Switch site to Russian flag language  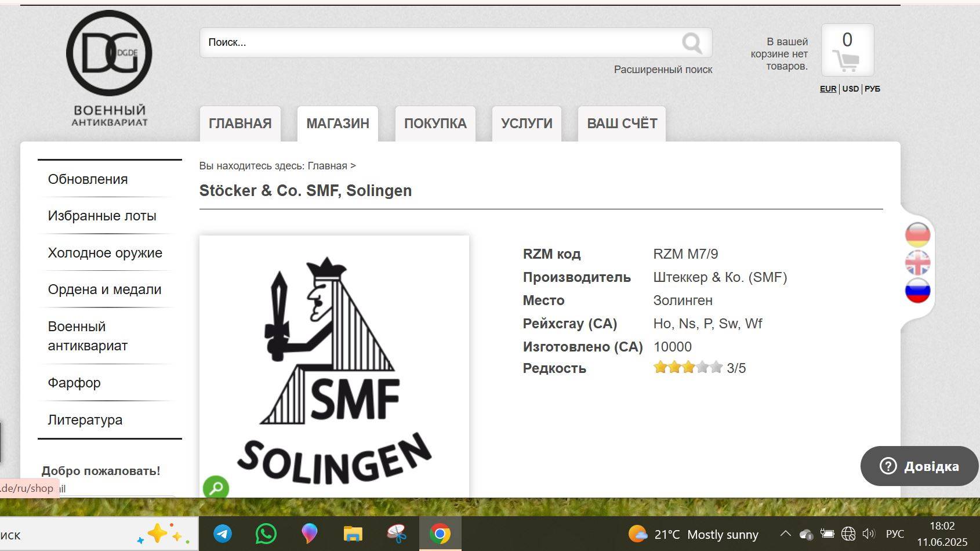917,290
